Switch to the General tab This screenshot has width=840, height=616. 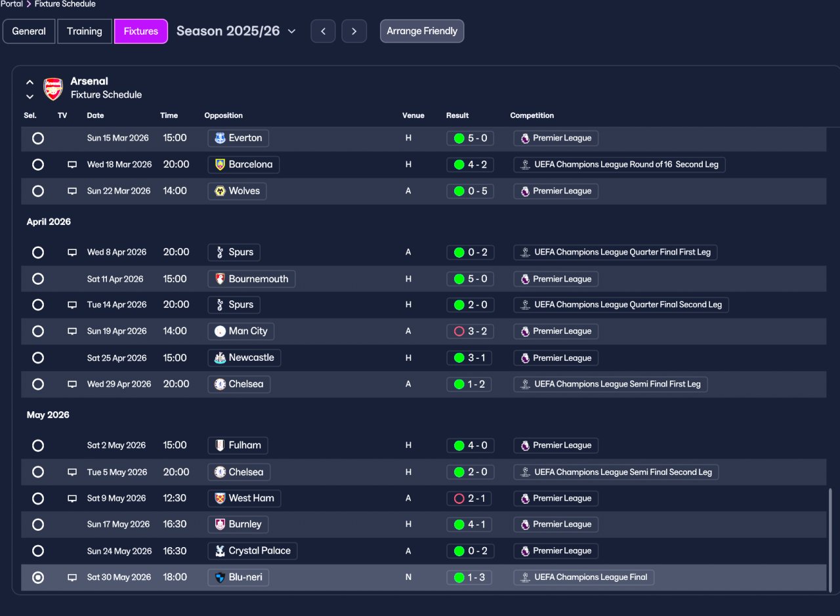pos(29,31)
